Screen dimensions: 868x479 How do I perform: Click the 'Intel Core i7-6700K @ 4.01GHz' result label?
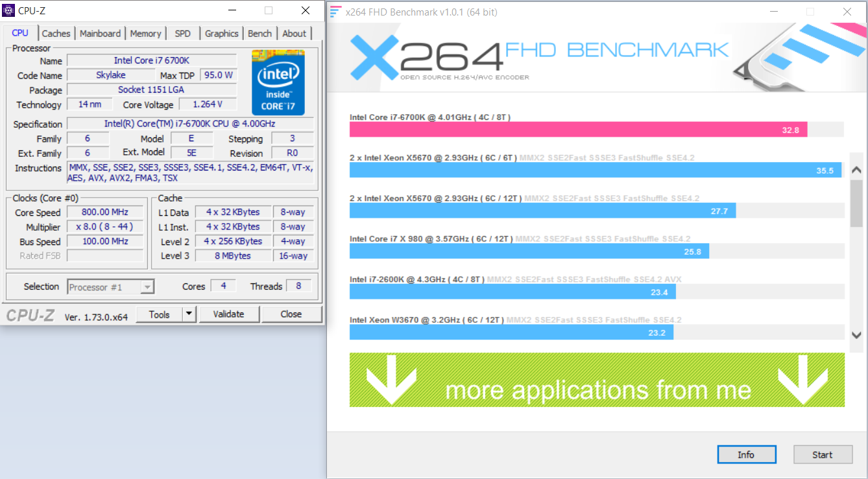430,117
